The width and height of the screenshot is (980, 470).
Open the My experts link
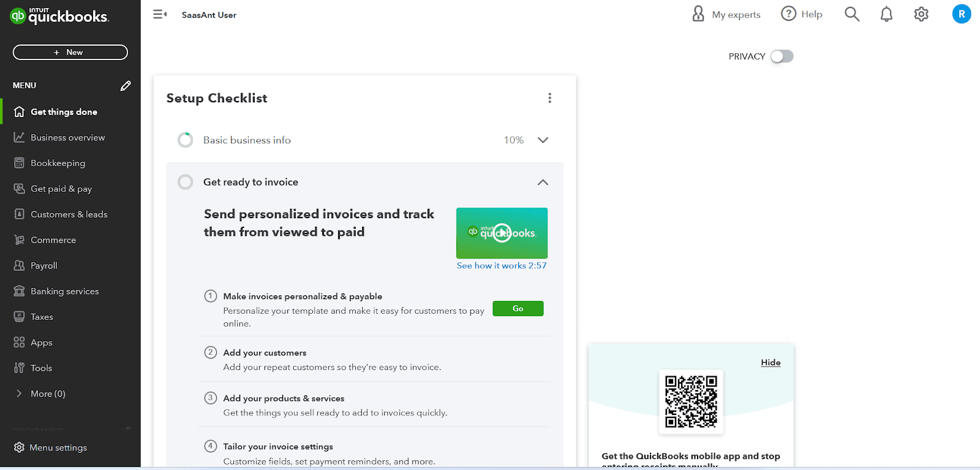click(x=736, y=15)
